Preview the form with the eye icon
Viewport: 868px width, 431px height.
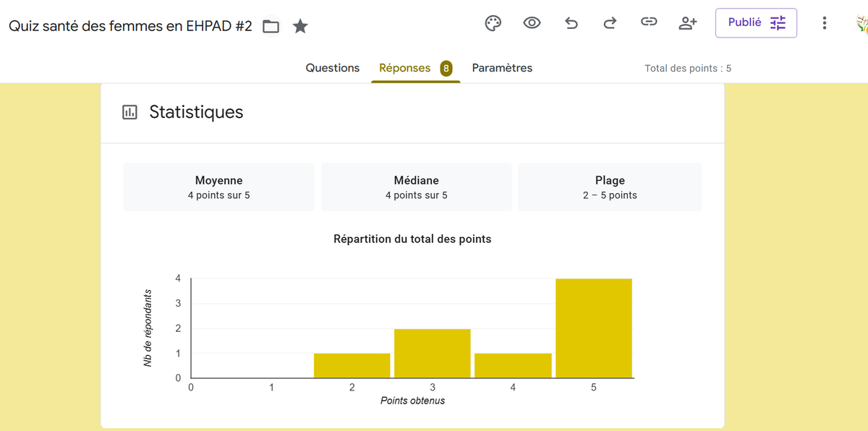point(532,23)
